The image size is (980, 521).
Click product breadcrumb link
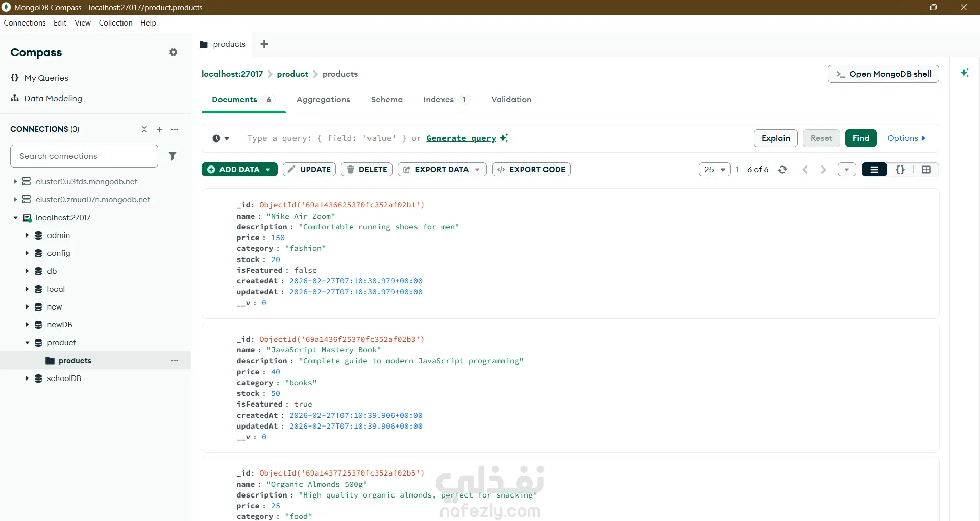[292, 74]
